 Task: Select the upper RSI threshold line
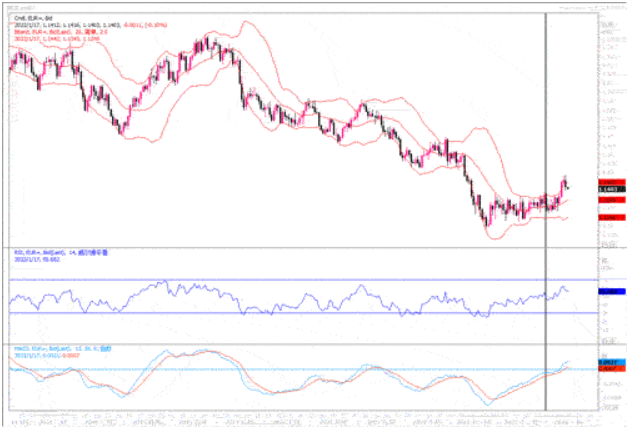coord(300,280)
